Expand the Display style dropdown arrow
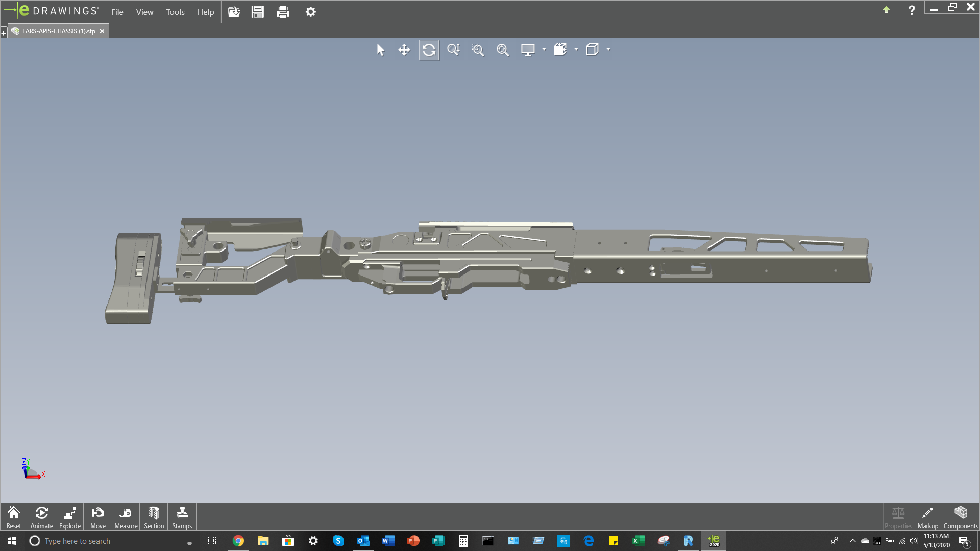 click(x=576, y=49)
